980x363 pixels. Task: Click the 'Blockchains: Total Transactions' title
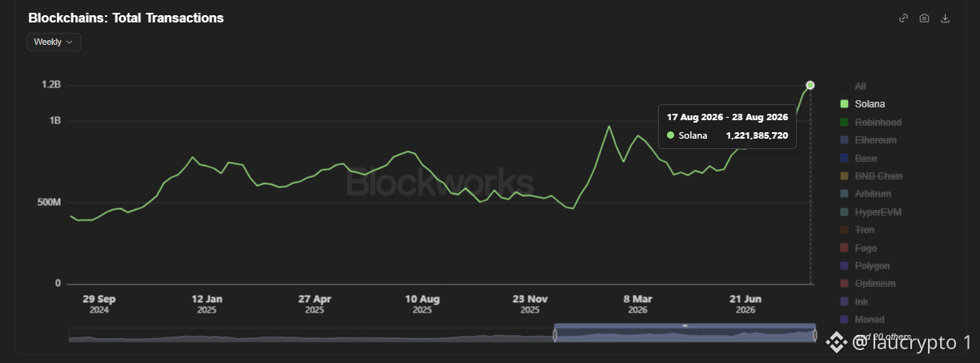pos(126,18)
